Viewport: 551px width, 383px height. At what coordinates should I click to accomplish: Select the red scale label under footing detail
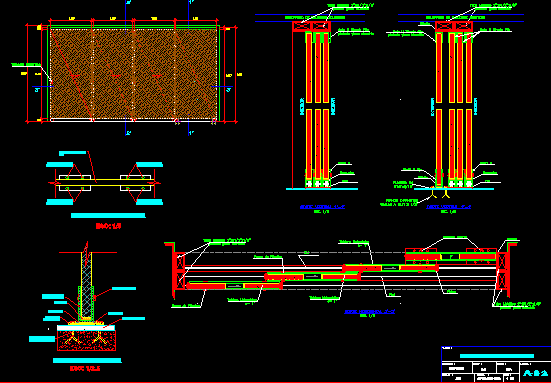pyautogui.click(x=85, y=368)
